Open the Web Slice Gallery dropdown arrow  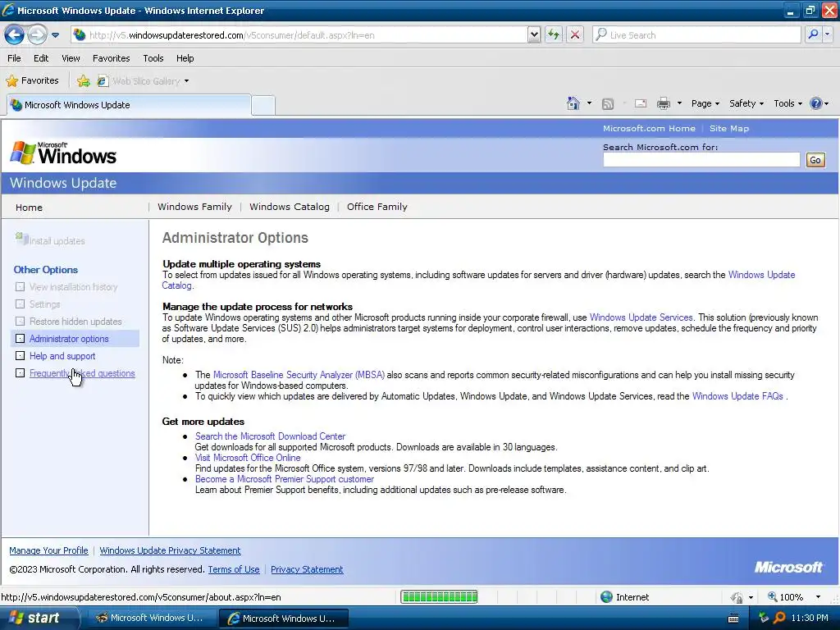[186, 81]
